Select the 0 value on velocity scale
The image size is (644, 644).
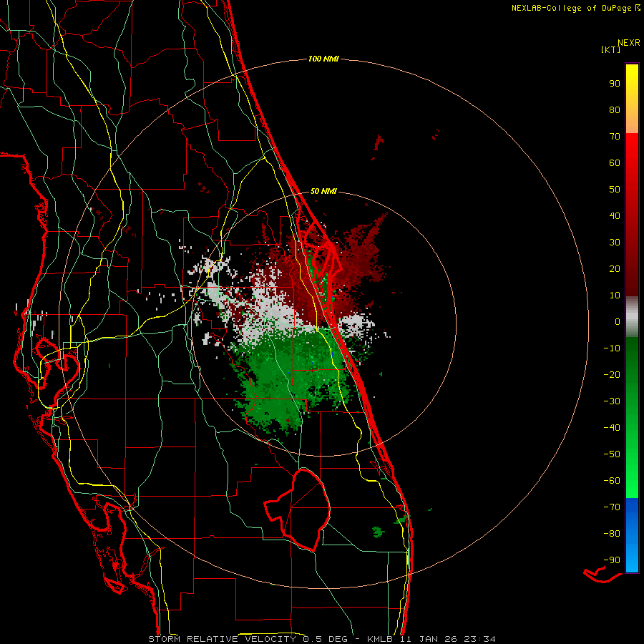(x=618, y=321)
